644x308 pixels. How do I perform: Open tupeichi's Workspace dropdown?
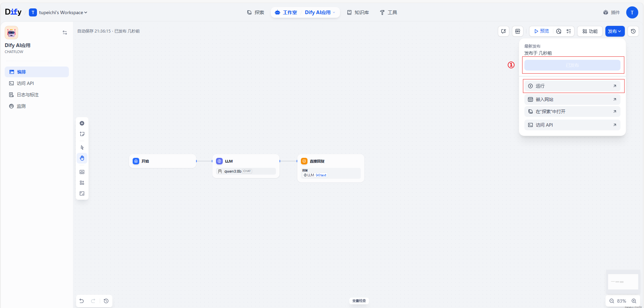click(x=58, y=12)
